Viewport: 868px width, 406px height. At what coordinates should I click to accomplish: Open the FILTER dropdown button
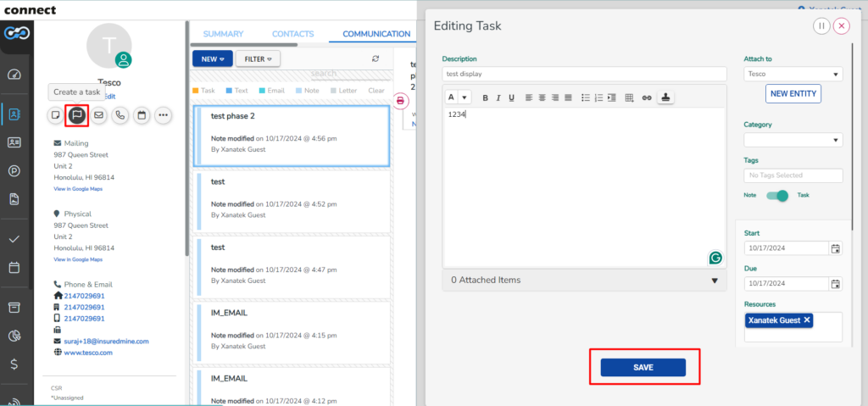click(x=258, y=58)
